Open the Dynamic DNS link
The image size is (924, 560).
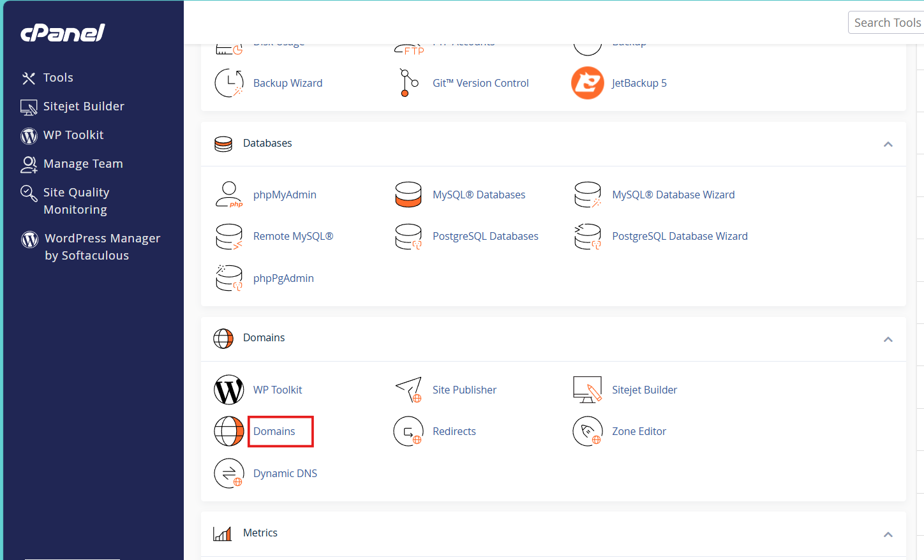[285, 473]
